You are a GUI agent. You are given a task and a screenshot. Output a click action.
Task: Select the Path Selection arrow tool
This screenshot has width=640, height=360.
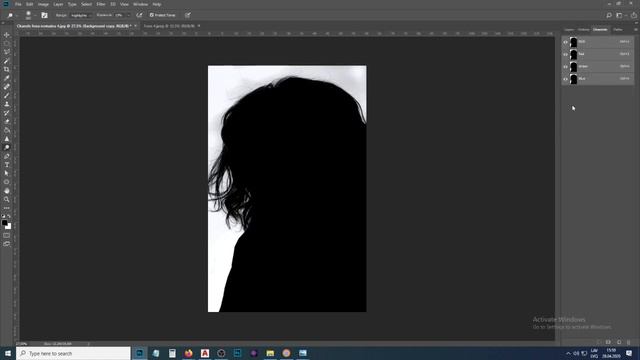tap(7, 173)
